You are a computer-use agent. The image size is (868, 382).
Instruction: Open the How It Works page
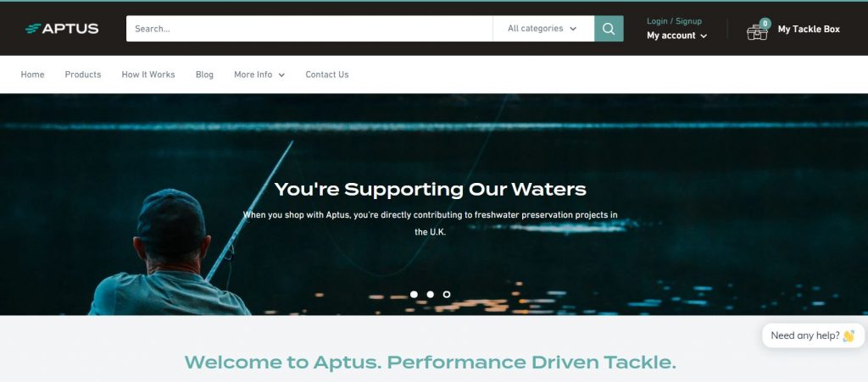(x=148, y=75)
